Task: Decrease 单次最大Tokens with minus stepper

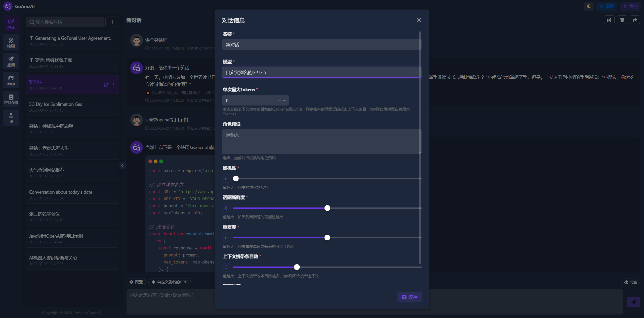Action: tap(279, 100)
